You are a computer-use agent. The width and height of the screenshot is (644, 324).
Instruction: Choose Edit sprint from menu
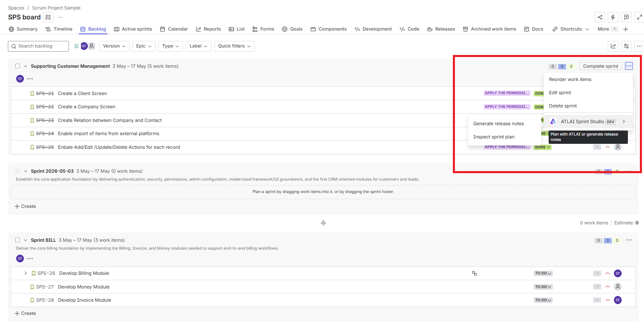tap(588, 93)
